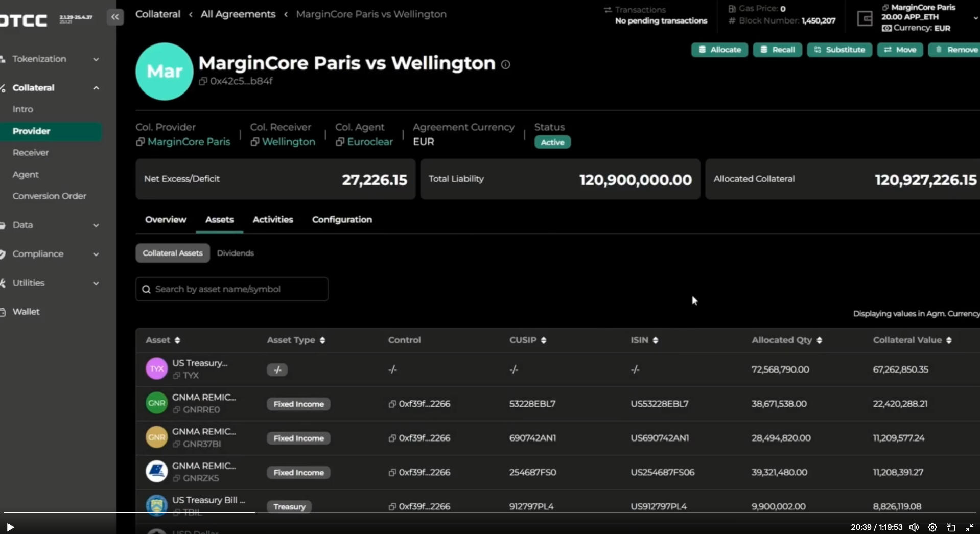Copy MarginCore Paris provider address icon

(x=140, y=142)
